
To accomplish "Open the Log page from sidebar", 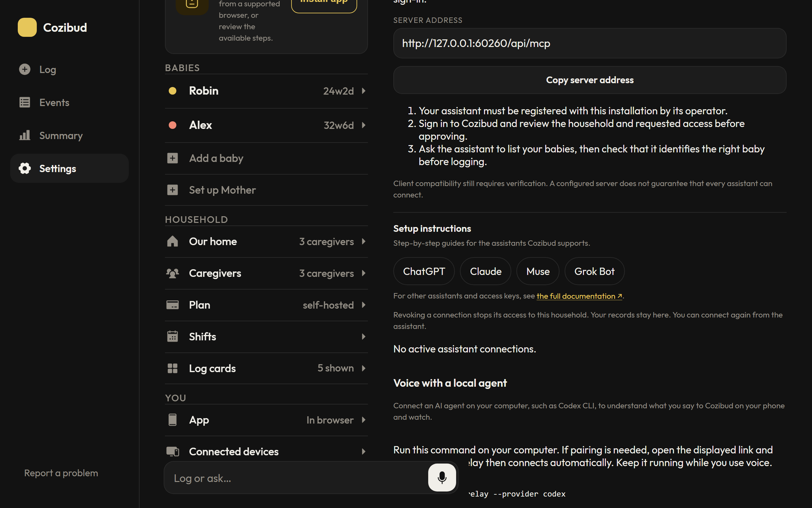I will coord(69,69).
